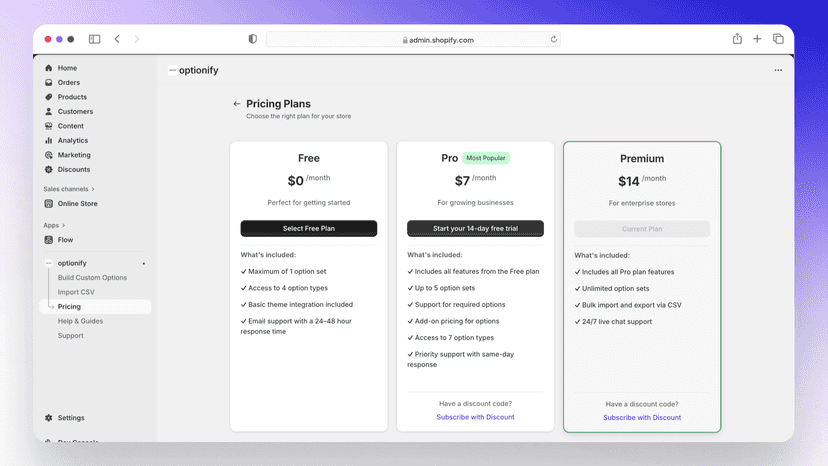The image size is (828, 466).
Task: Show tab overview icon
Action: point(778,39)
